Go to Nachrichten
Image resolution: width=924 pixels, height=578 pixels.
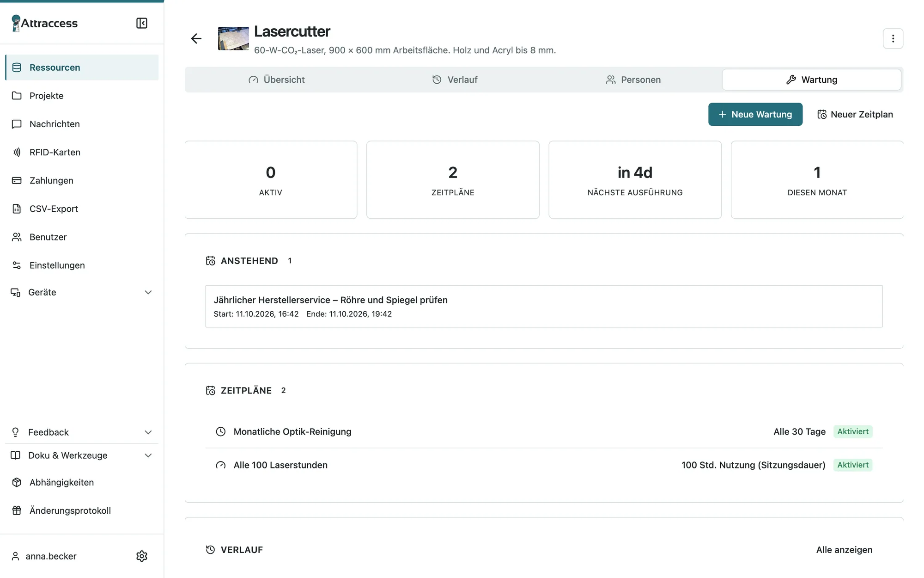[x=82, y=124]
